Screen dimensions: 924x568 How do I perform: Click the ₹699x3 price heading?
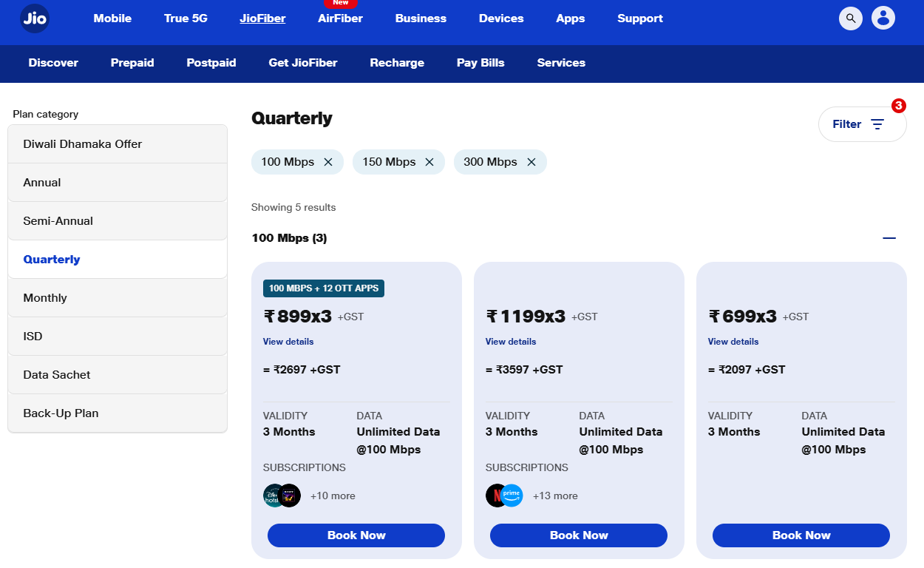coord(743,317)
